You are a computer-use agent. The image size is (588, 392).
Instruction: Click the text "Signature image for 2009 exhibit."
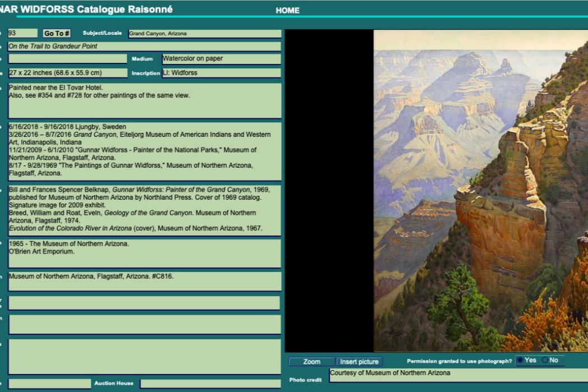point(57,205)
